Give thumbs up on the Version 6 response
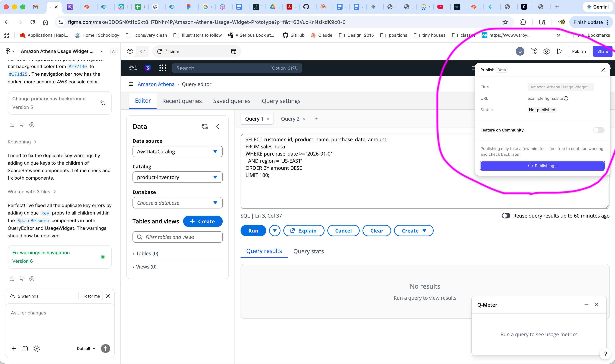615x364 pixels. click(x=12, y=279)
